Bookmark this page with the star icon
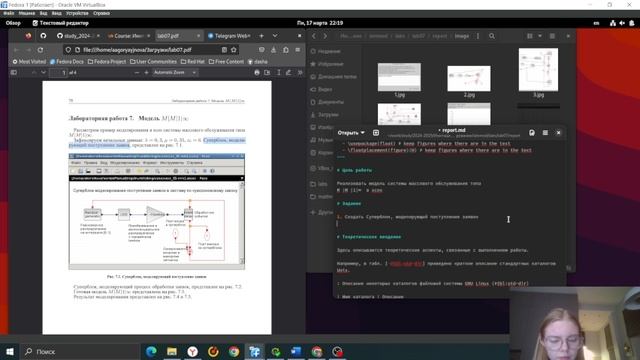 234,50
